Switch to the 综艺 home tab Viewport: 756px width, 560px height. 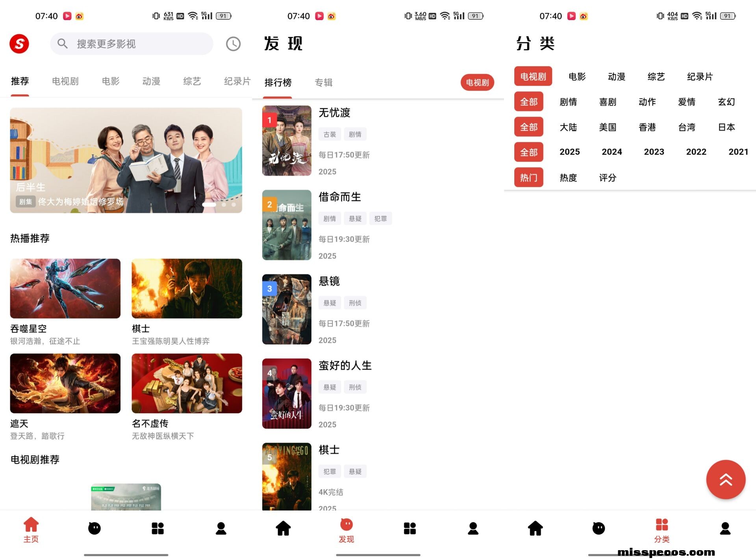(192, 81)
